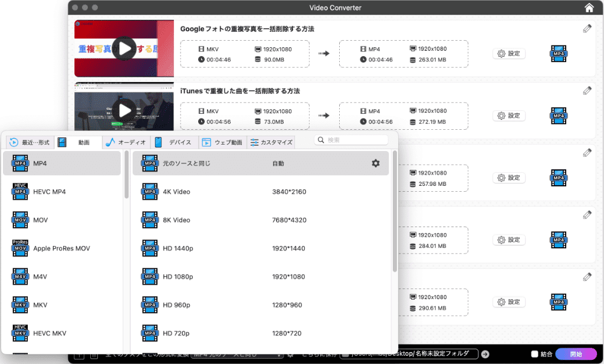Image resolution: width=604 pixels, height=364 pixels.
Task: Click the arrow icon next to the output folder path
Action: click(485, 354)
